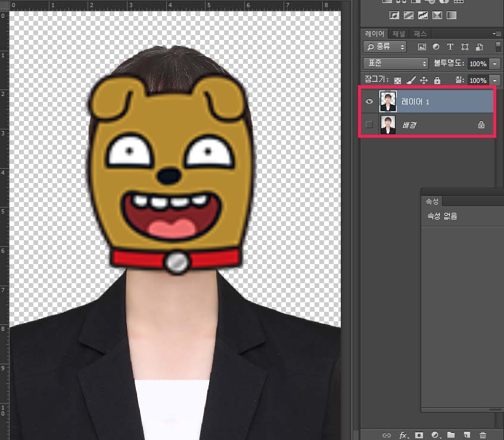Click the 배경 layer thumbnail
The height and width of the screenshot is (440, 504).
(388, 125)
